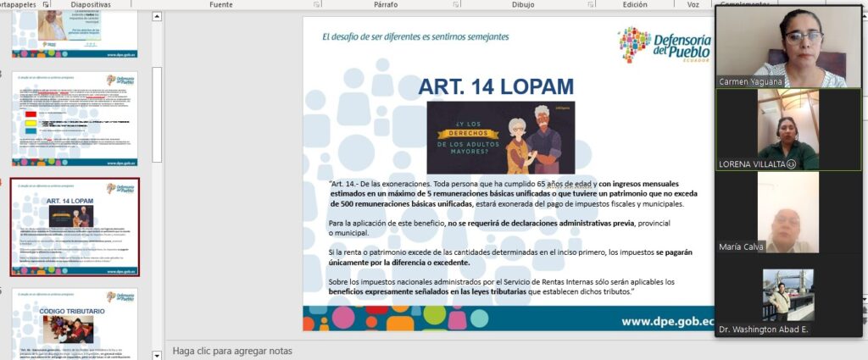Select the ART. 14 LOPAM slide thumbnail

pyautogui.click(x=75, y=226)
